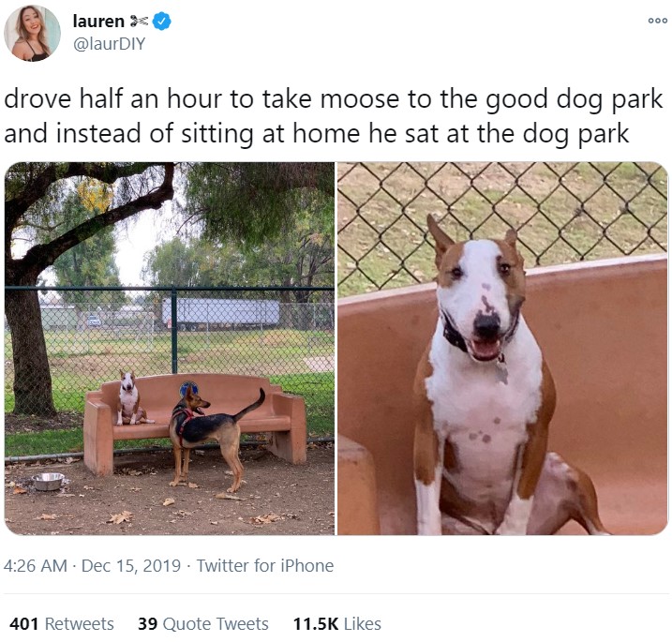The width and height of the screenshot is (672, 642).
Task: Click the scissors emoji beside lauren
Action: click(x=139, y=21)
